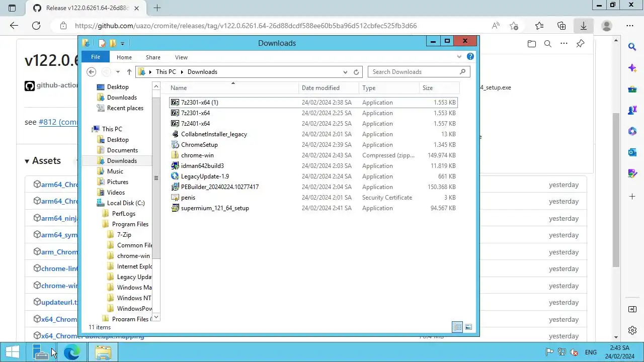Open the Share ribbon tab

[x=153, y=57]
